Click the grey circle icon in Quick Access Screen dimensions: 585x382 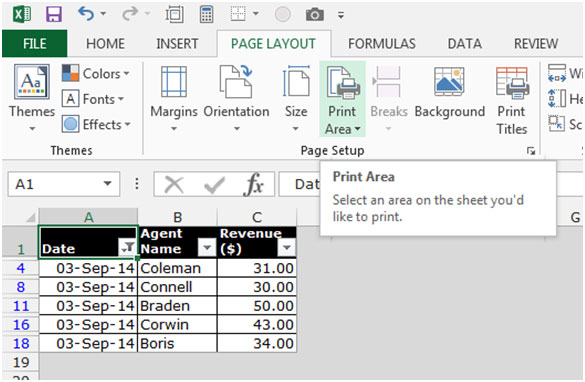[282, 15]
